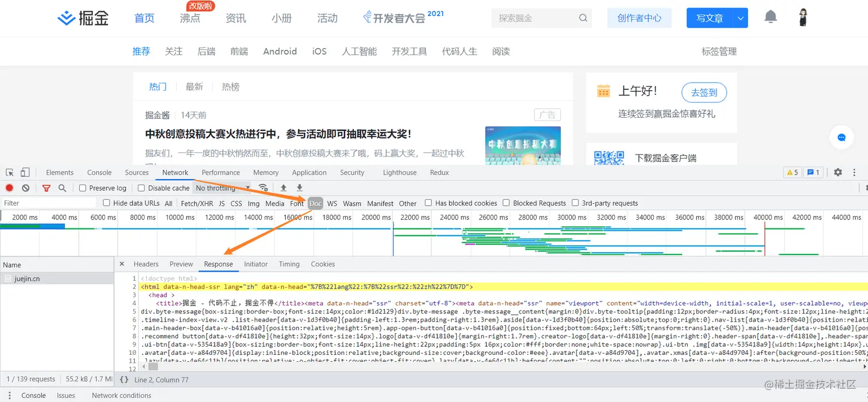Open the user avatar profile menu
Image resolution: width=868 pixels, height=402 pixels.
[x=803, y=17]
